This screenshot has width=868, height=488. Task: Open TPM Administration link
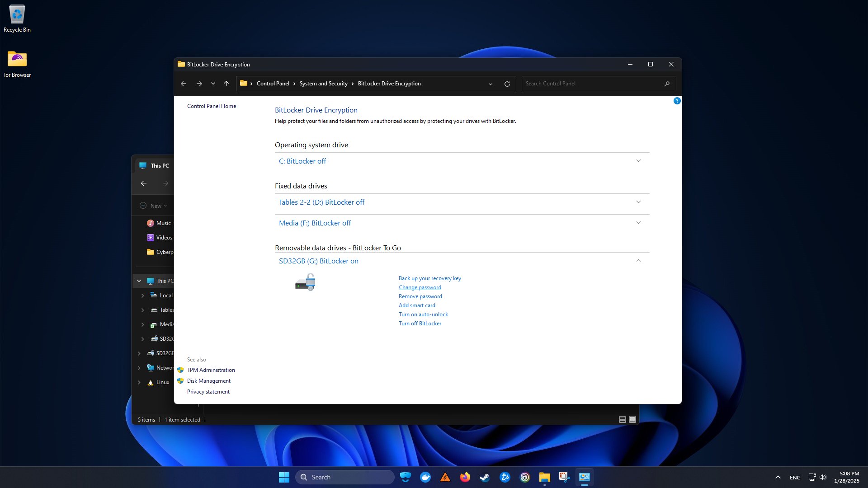pos(211,370)
